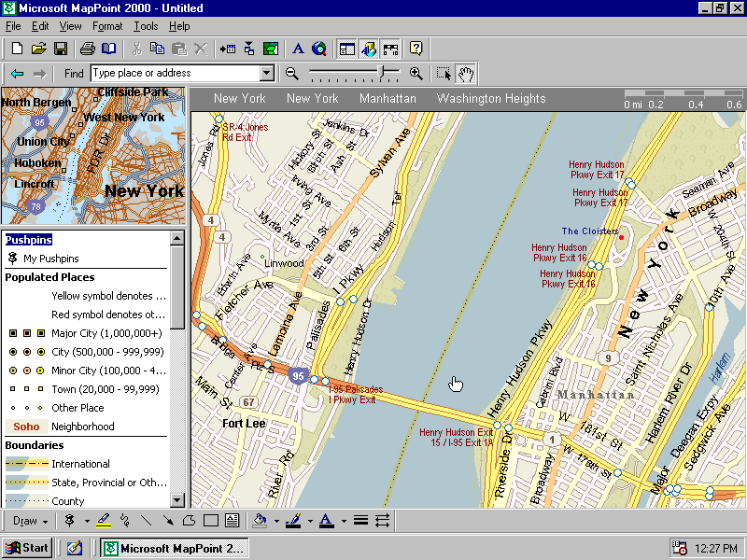
Task: Click the legend scrollbar down arrow
Action: click(177, 500)
